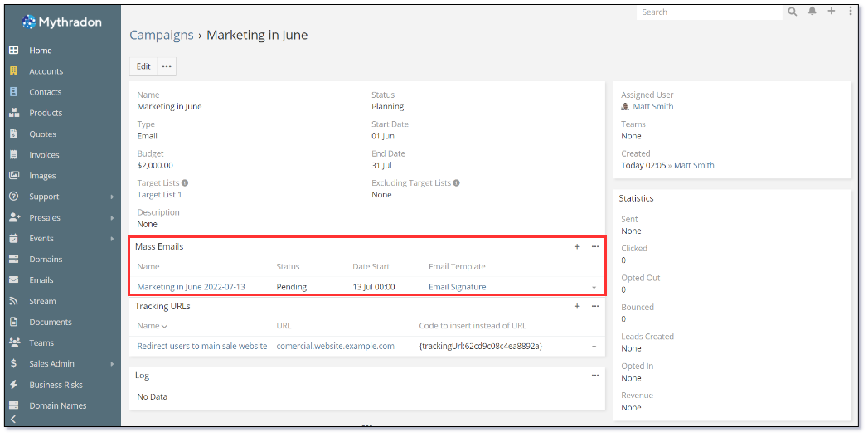
Task: Open Log panel three-dots menu
Action: [x=595, y=376]
